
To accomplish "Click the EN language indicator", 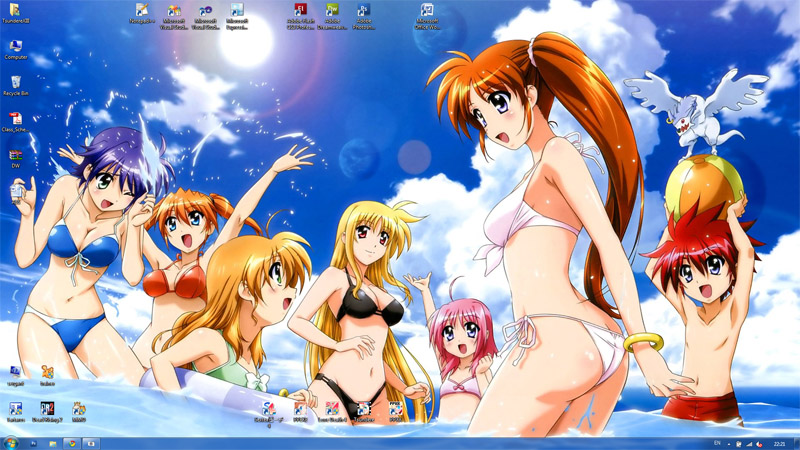I will [717, 443].
